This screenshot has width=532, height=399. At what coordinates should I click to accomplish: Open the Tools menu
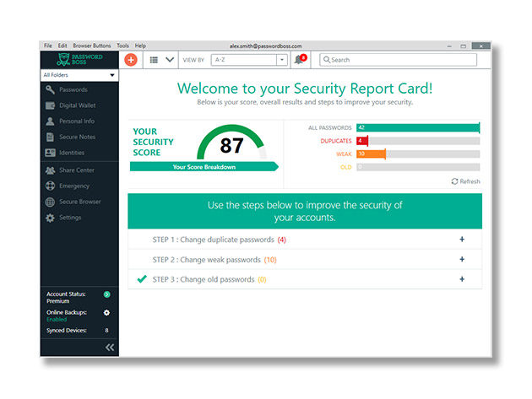pos(122,46)
